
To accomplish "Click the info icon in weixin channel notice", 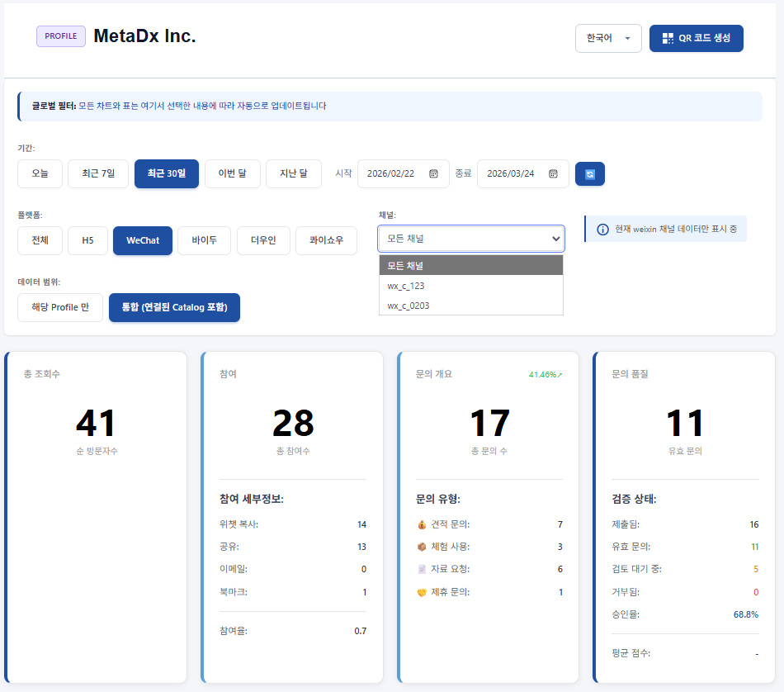I will point(602,230).
